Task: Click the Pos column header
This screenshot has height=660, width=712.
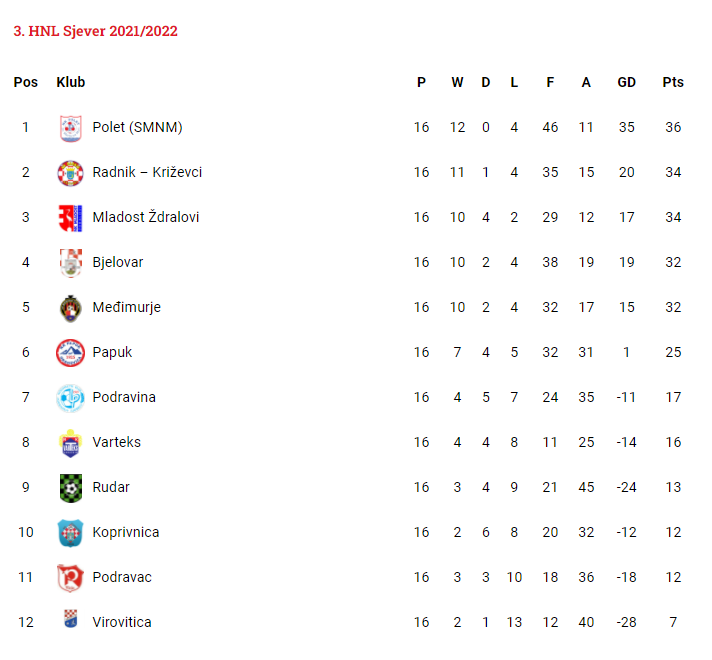Action: point(26,82)
